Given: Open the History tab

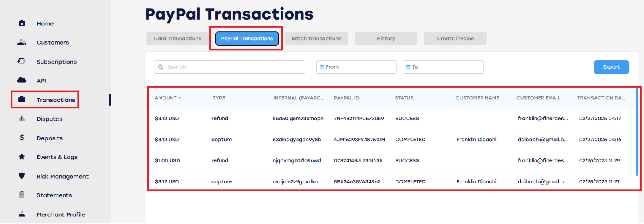Looking at the screenshot, I should (386, 39).
